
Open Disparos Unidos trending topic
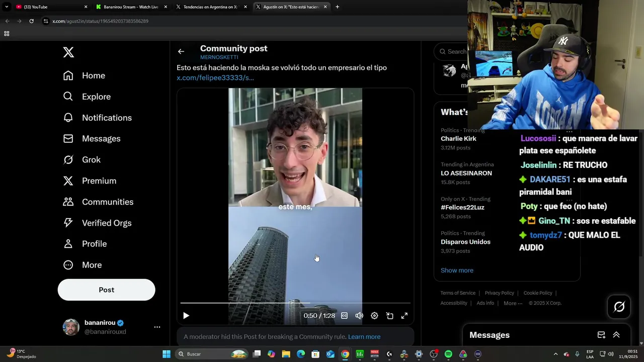(x=465, y=242)
